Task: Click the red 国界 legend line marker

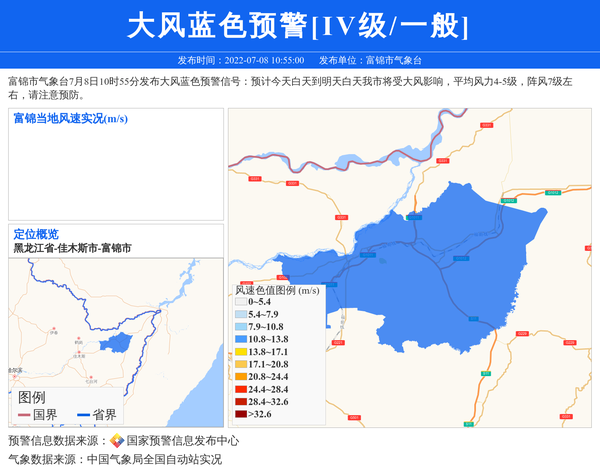Action: [24, 415]
